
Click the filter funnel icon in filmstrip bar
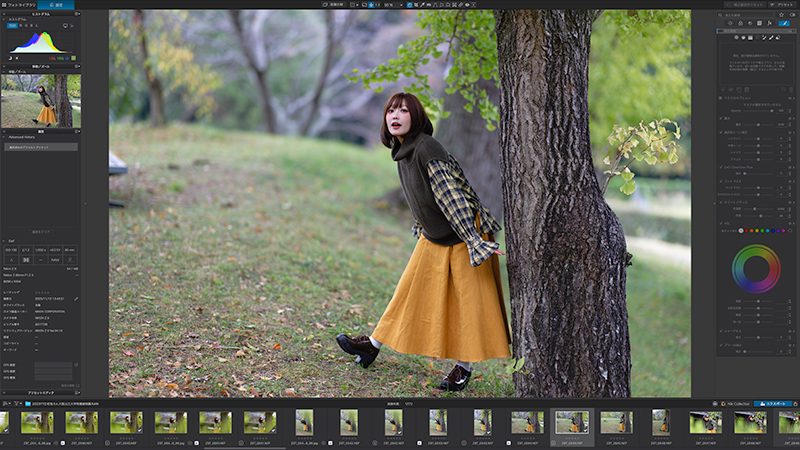(17, 404)
